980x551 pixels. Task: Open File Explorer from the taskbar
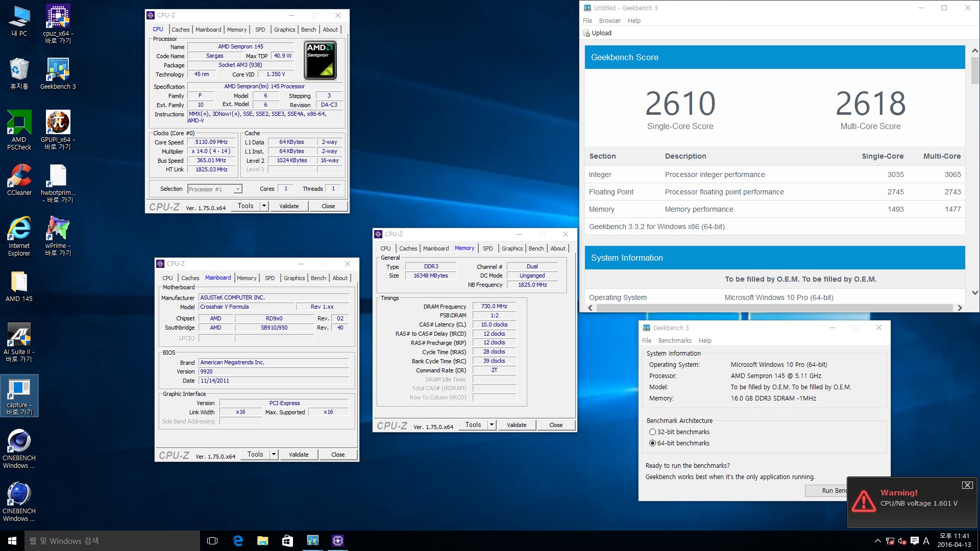click(x=262, y=541)
